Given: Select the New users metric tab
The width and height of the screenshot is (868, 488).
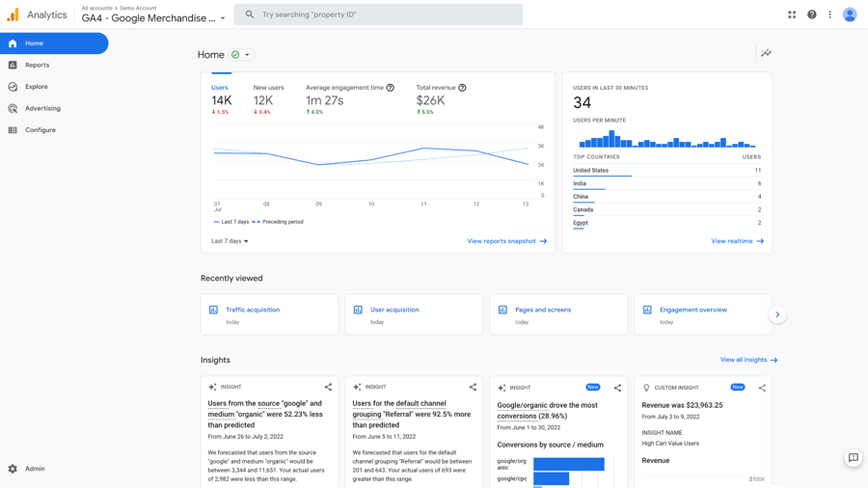Looking at the screenshot, I should [x=268, y=99].
